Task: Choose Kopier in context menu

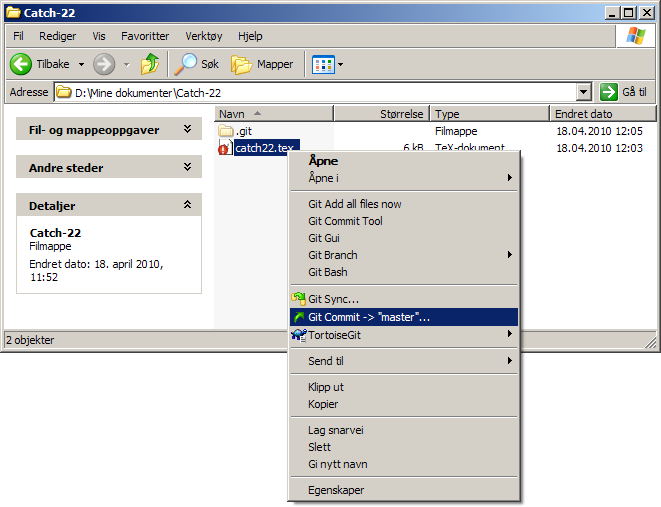Action: (x=403, y=404)
